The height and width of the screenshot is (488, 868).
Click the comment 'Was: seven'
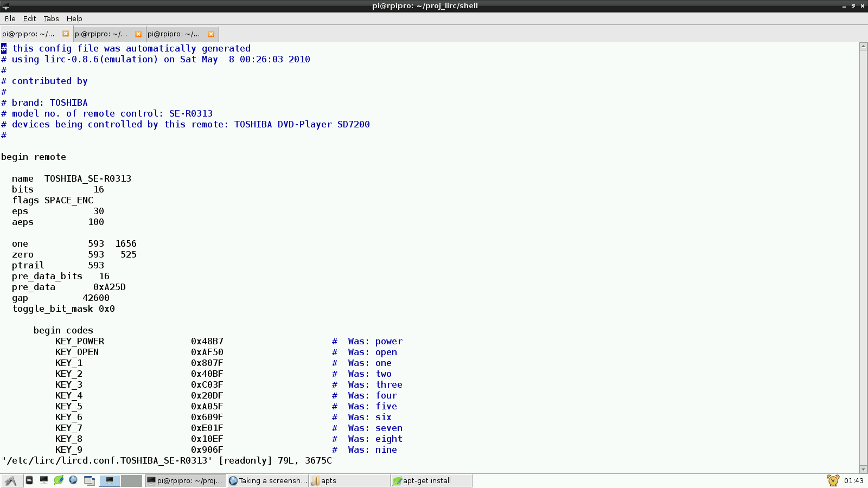click(375, 428)
